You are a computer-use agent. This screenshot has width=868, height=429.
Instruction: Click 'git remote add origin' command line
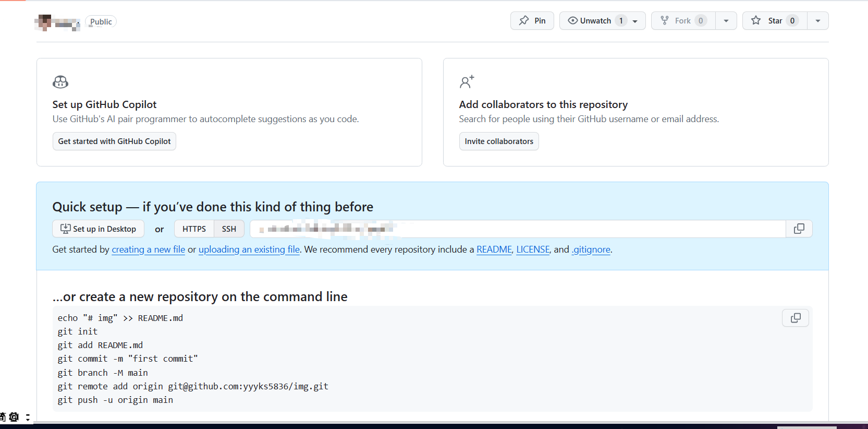tap(193, 386)
